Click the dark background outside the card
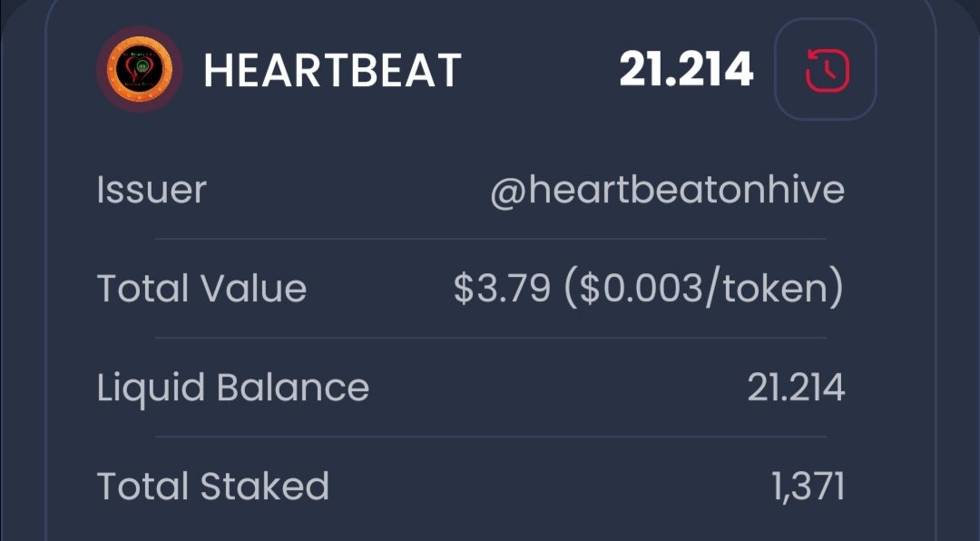Image resolution: width=980 pixels, height=541 pixels. tap(20, 272)
